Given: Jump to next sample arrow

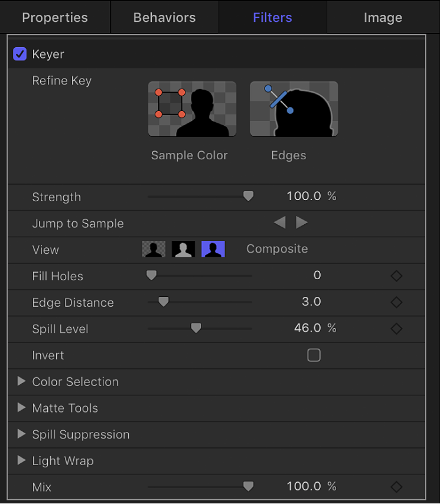Looking at the screenshot, I should (302, 222).
